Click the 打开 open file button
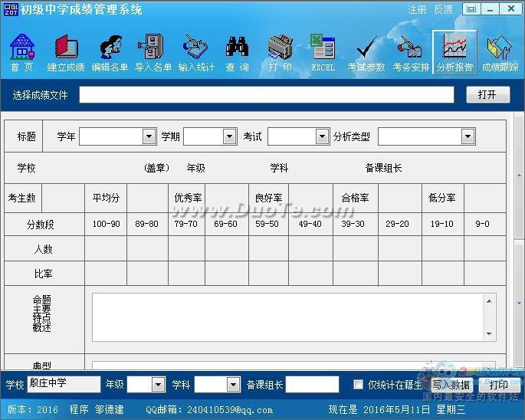Image resolution: width=525 pixels, height=420 pixels. pyautogui.click(x=488, y=95)
